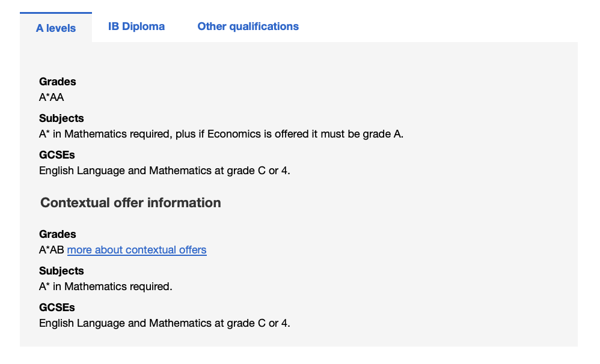The height and width of the screenshot is (364, 600).
Task: Click the Grades heading in the contextual offer section
Action: point(58,234)
